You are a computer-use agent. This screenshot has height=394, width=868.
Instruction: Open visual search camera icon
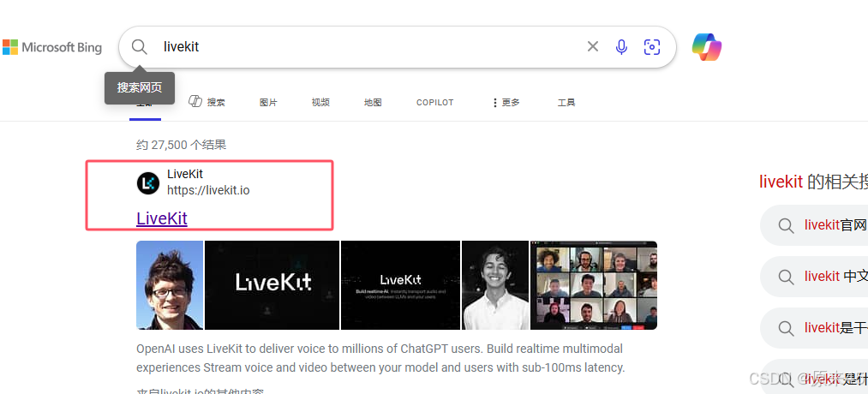[652, 47]
